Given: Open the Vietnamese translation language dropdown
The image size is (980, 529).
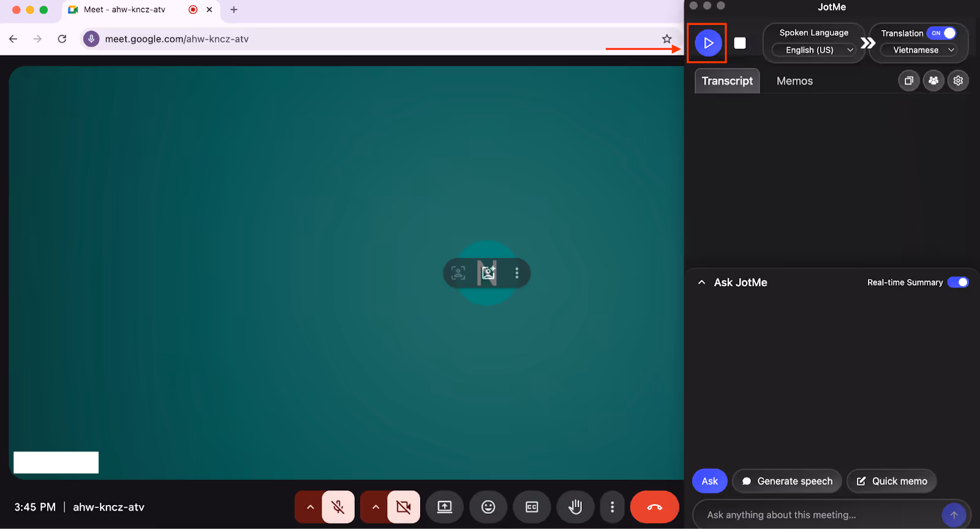Looking at the screenshot, I should (919, 50).
